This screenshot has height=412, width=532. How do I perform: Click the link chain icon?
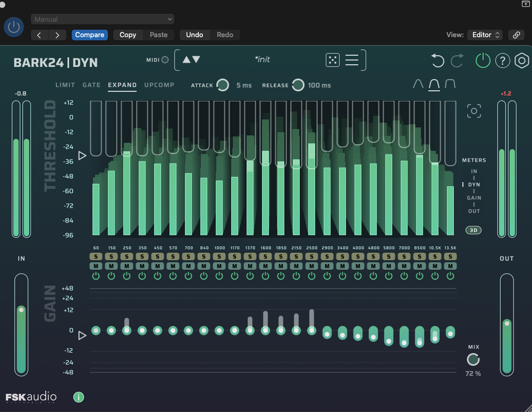[517, 35]
